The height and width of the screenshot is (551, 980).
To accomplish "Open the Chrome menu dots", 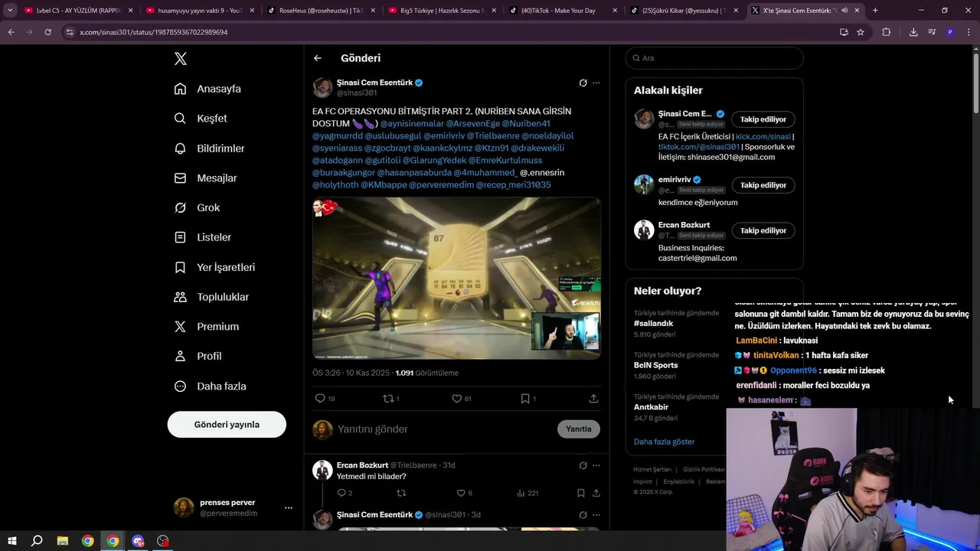I will click(968, 32).
